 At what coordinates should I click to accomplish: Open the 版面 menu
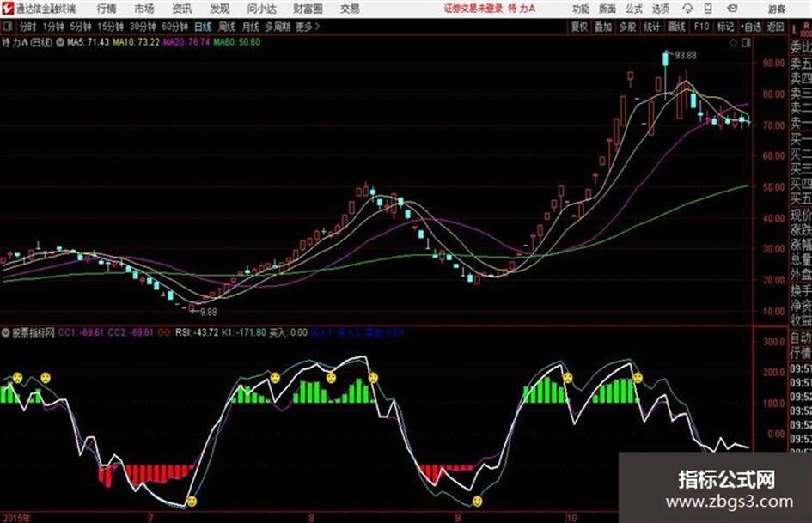(x=607, y=9)
